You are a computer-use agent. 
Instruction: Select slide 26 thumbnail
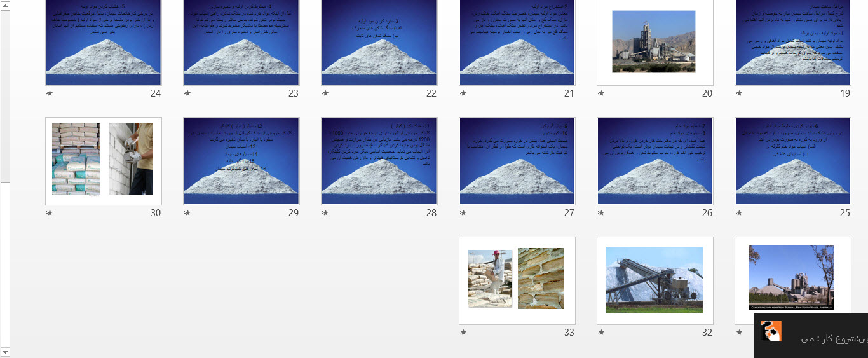[x=655, y=161]
